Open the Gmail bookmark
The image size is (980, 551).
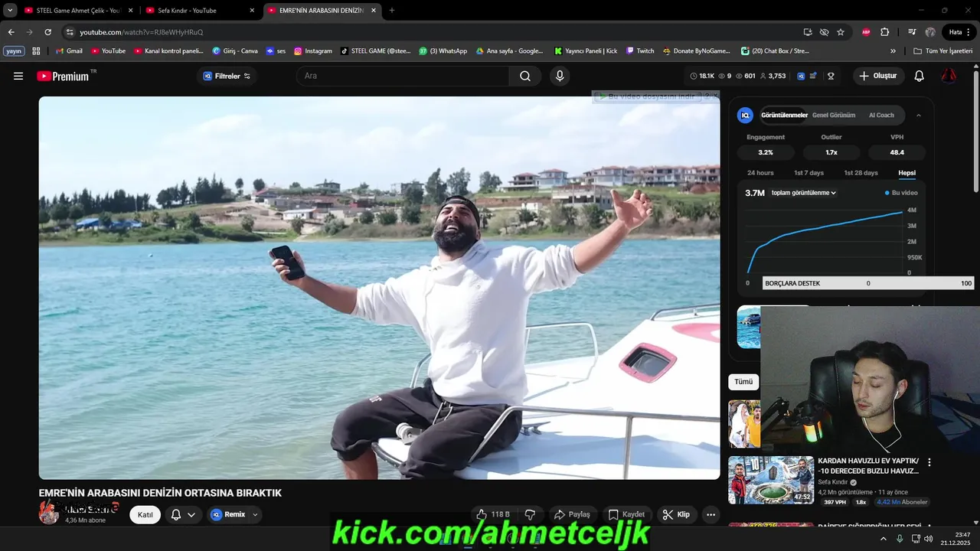[x=69, y=51]
